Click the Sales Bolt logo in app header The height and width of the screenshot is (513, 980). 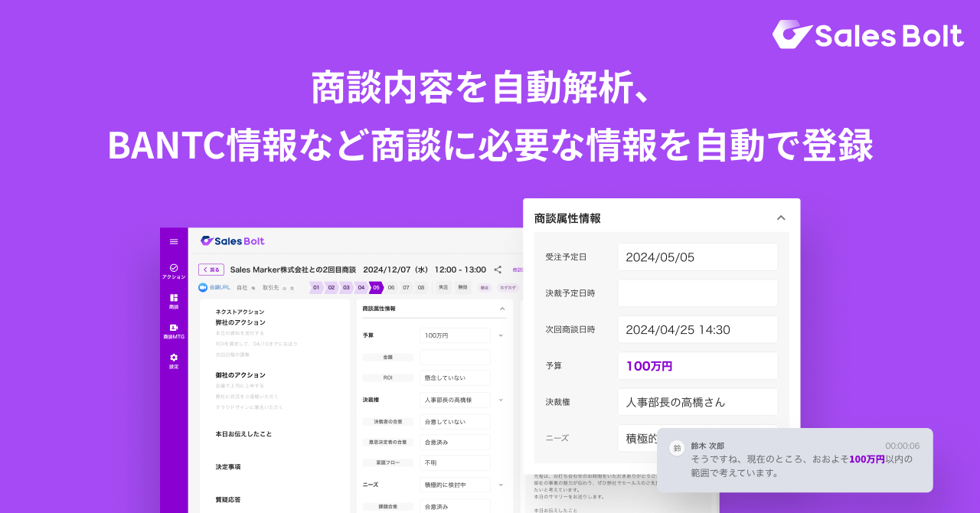[233, 241]
